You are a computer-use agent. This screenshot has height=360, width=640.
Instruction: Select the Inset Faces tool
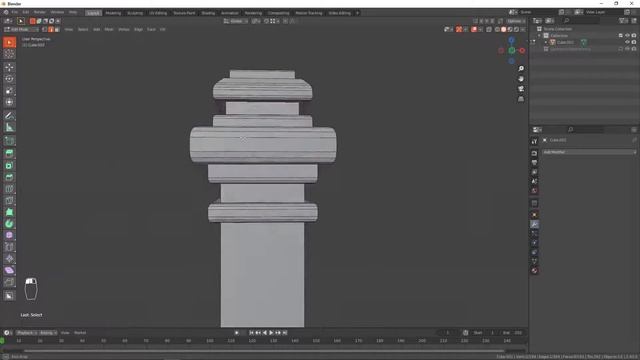(x=9, y=166)
